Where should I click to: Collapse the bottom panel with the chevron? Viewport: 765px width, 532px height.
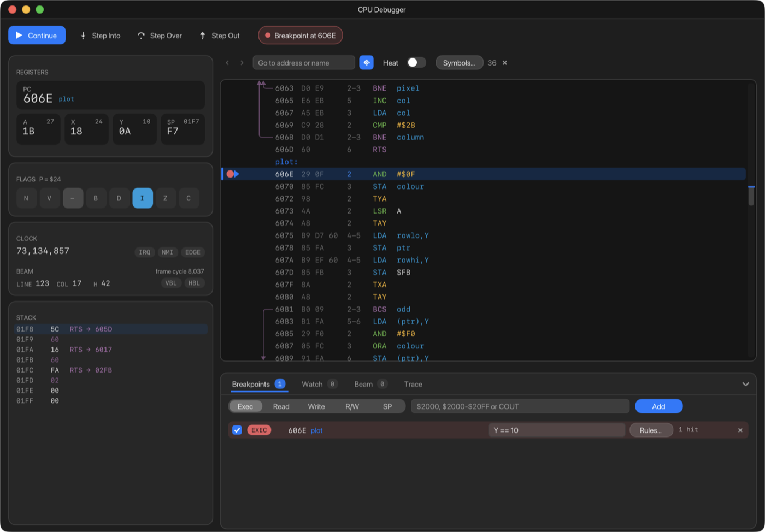pos(745,384)
